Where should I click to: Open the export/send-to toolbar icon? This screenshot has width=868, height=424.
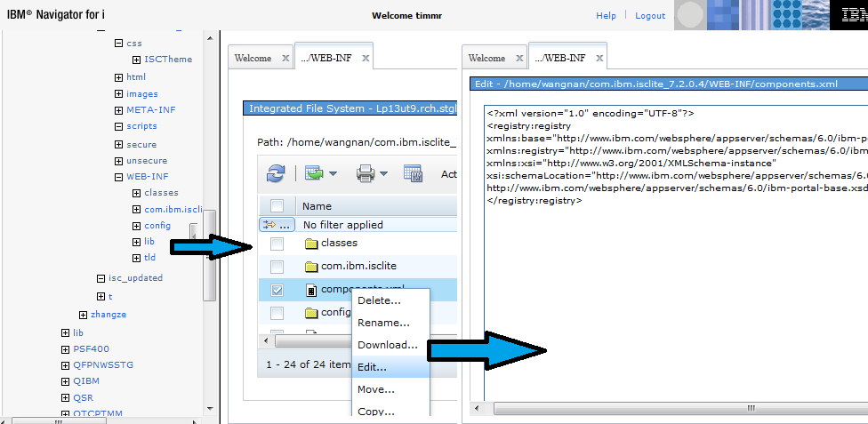[x=314, y=173]
